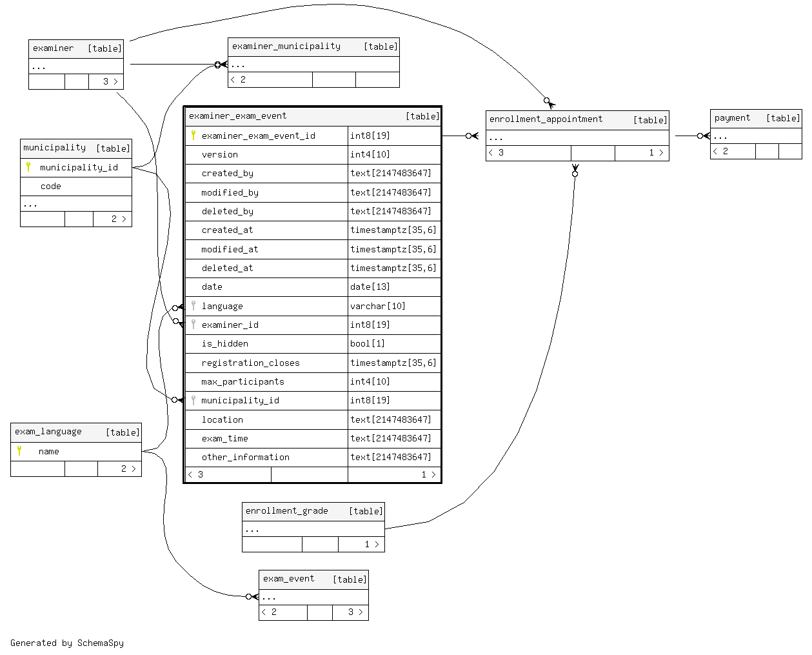Click the key icon next to municipality table's municipality_id
Screen dimensions: 812x655
pos(28,167)
